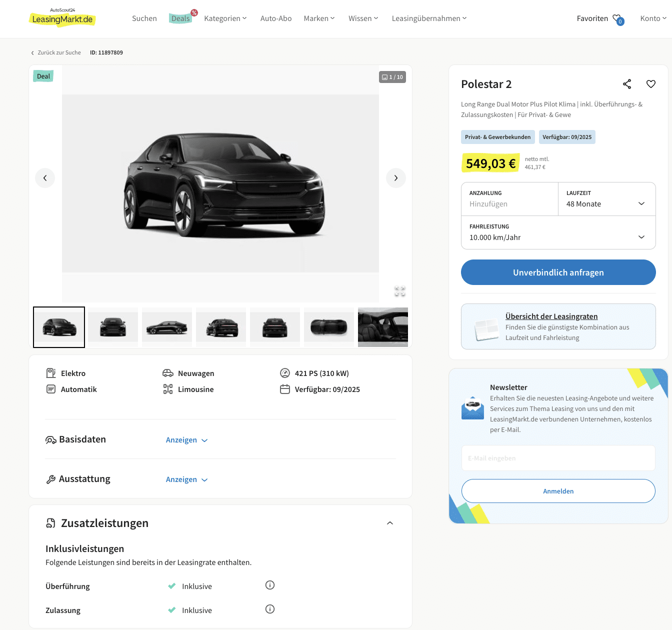Click the ID: 11897809 text
The image size is (672, 630).
point(106,52)
